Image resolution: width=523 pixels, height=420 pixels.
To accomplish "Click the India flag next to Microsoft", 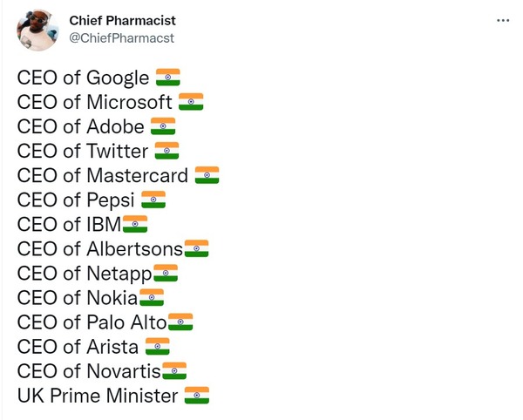I will [191, 102].
